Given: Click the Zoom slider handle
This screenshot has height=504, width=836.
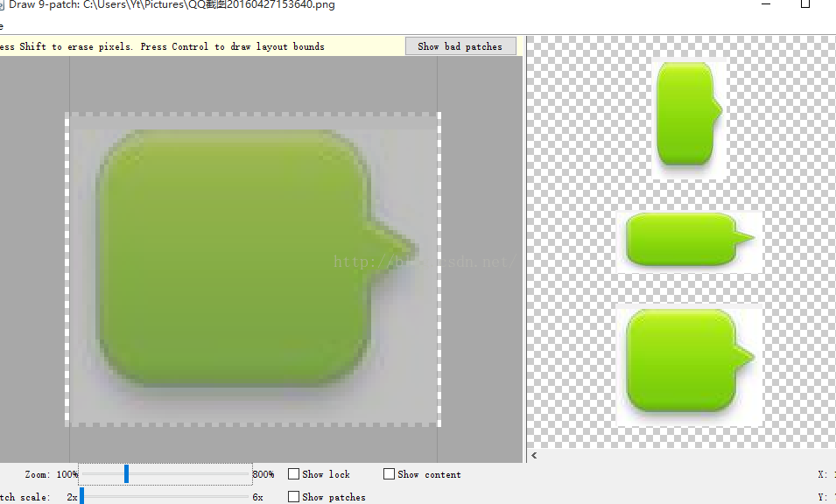Looking at the screenshot, I should 126,473.
